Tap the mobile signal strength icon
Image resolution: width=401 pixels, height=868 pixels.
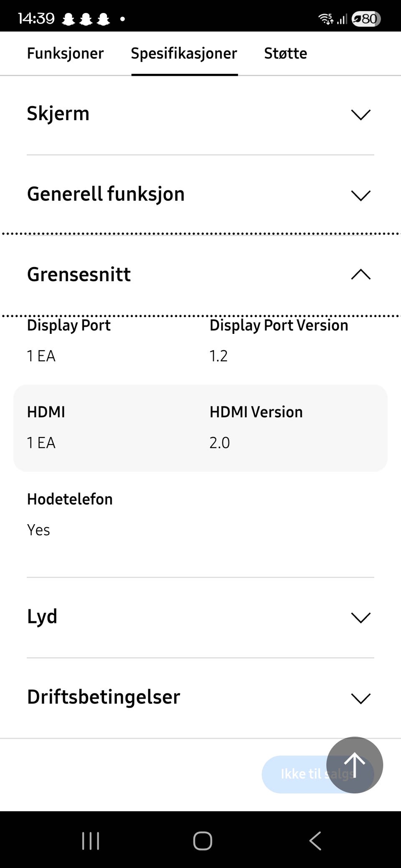[x=342, y=19]
